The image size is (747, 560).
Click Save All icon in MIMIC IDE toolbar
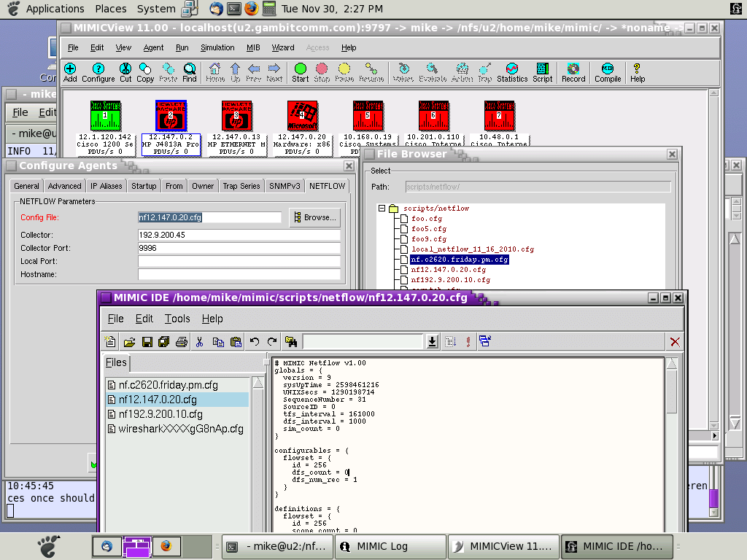click(164, 341)
